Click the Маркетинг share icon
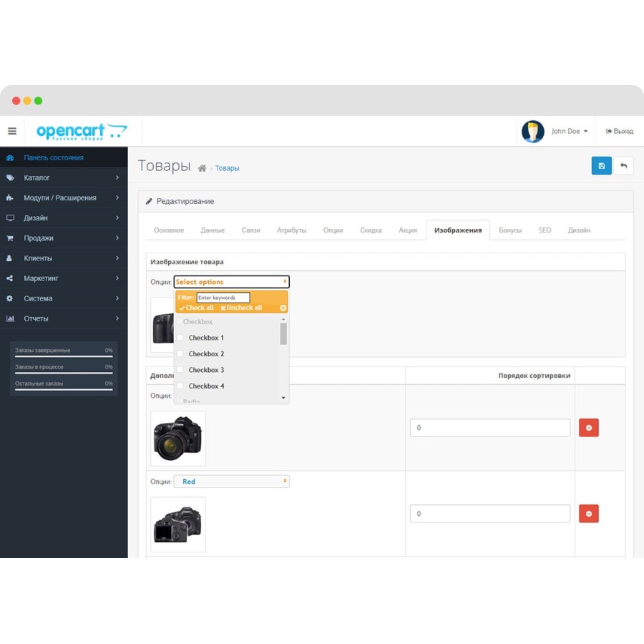The height and width of the screenshot is (644, 644). pyautogui.click(x=10, y=278)
